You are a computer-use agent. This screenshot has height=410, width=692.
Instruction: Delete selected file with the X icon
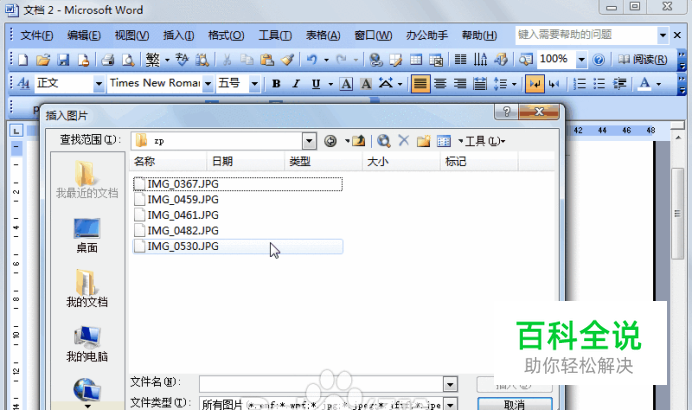tap(403, 141)
